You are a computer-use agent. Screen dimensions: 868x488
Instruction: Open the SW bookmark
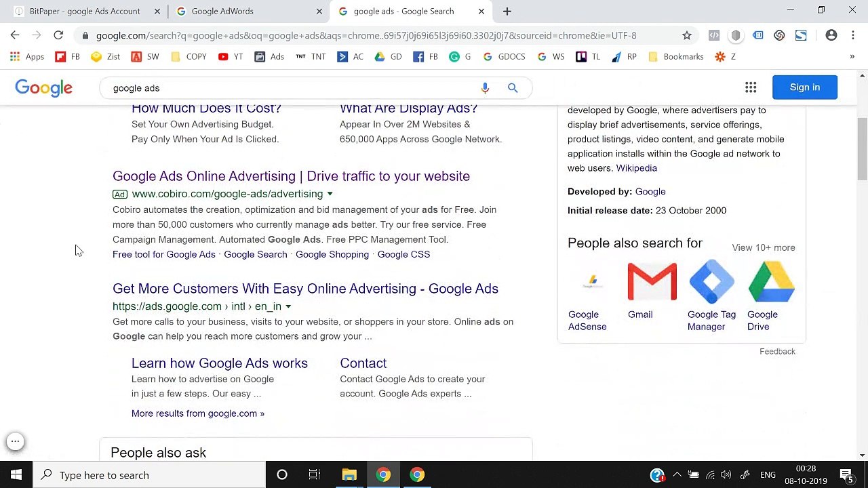coord(145,57)
